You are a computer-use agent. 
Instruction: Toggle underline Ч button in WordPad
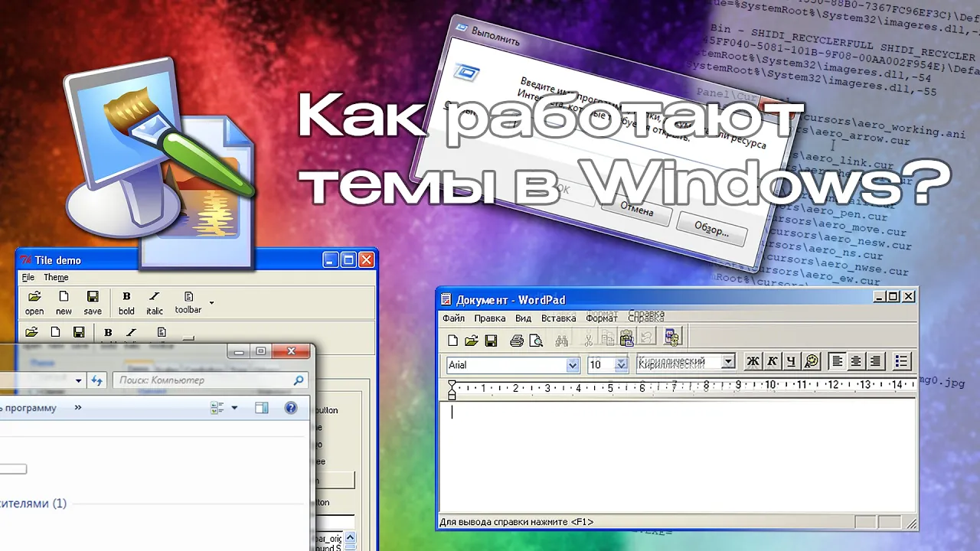[x=792, y=362]
